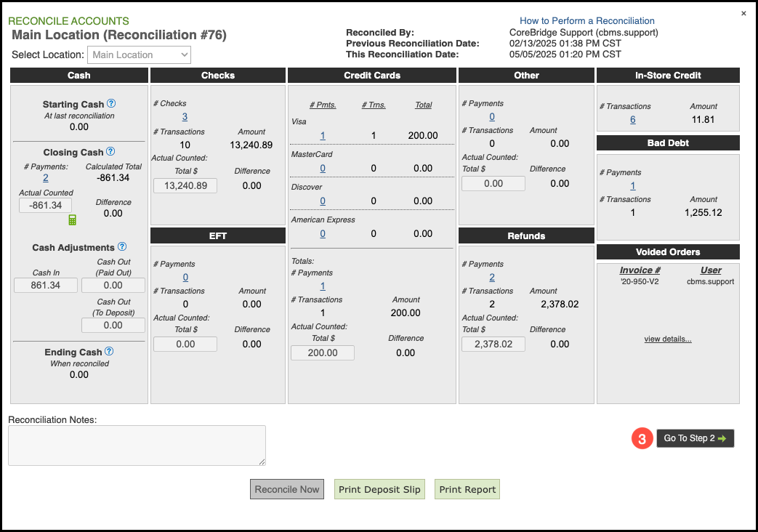This screenshot has width=758, height=532.
Task: Click the Bad Debt amount 1,255.12
Action: click(703, 213)
